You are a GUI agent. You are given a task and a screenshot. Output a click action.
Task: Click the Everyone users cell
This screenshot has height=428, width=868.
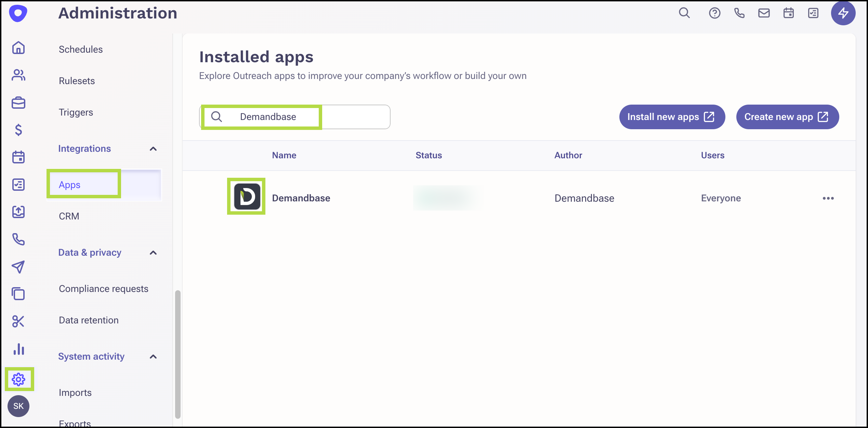pyautogui.click(x=721, y=198)
